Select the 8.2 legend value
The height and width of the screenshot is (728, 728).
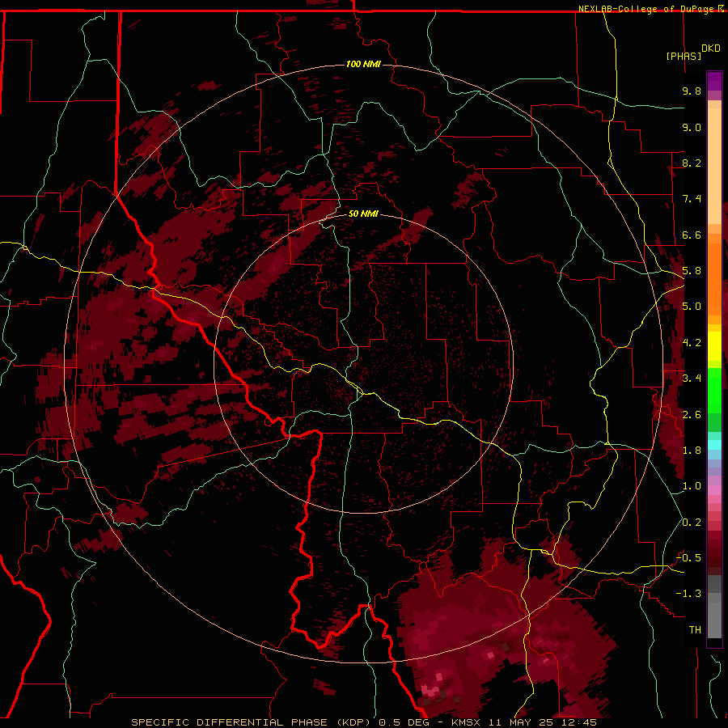point(692,163)
